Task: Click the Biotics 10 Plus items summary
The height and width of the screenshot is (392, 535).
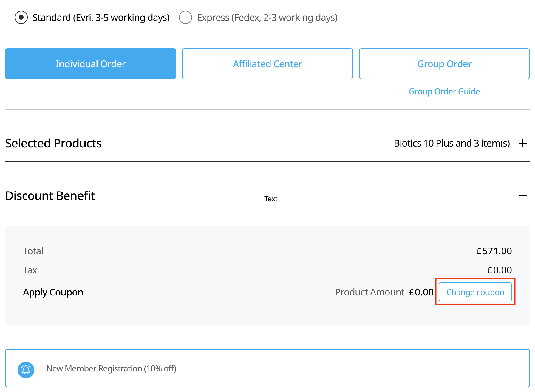Action: point(451,143)
